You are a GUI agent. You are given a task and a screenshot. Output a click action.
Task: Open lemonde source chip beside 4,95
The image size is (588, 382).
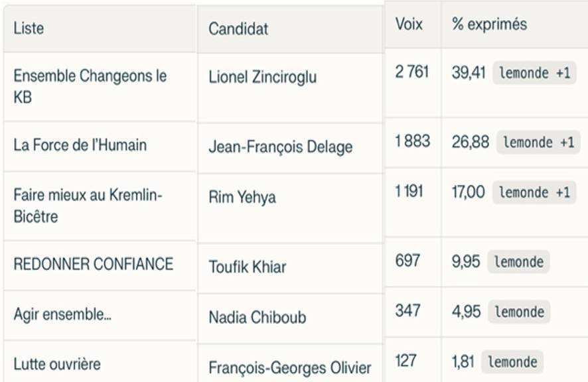tap(518, 312)
